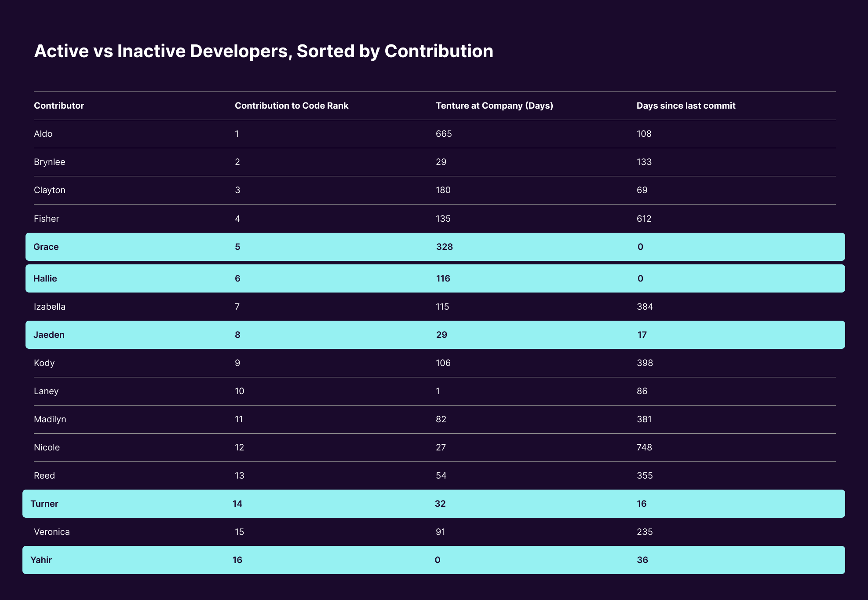This screenshot has width=868, height=600.
Task: Click the Brynlee contributor name
Action: (x=49, y=162)
